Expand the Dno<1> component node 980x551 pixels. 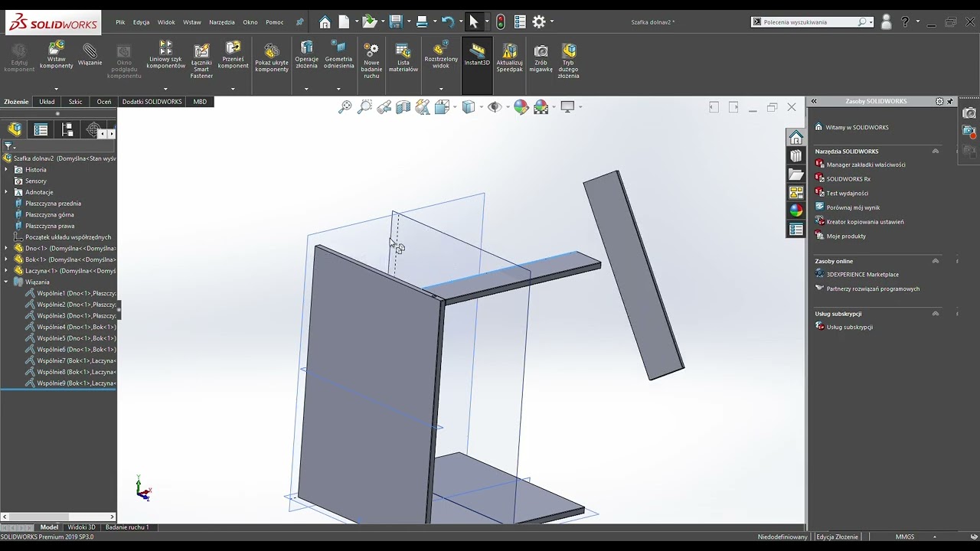tap(6, 249)
